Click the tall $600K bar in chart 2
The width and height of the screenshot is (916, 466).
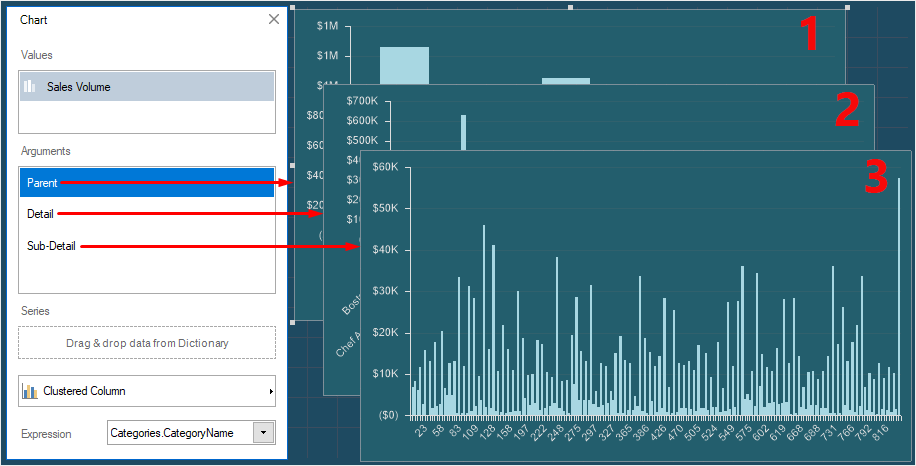(464, 132)
